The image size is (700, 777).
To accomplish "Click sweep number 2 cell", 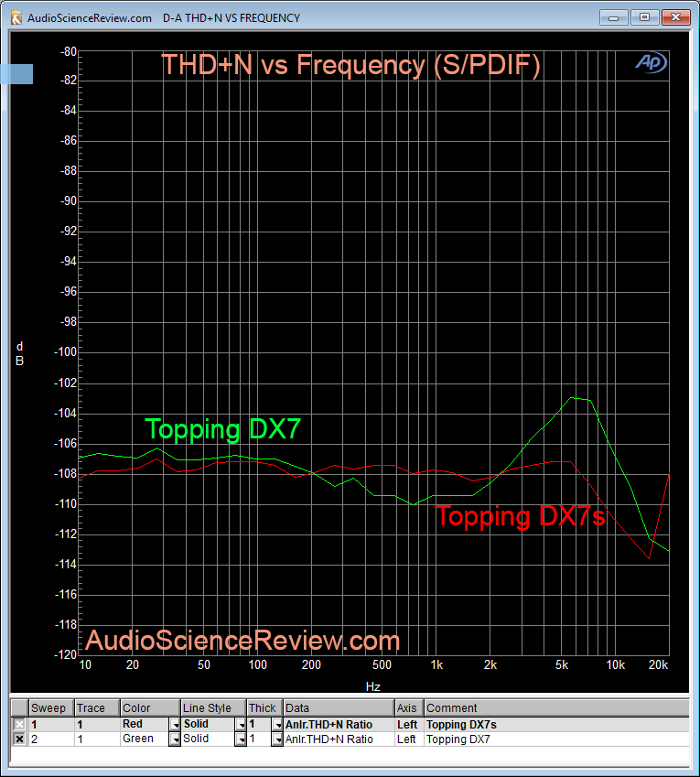I will [51, 739].
